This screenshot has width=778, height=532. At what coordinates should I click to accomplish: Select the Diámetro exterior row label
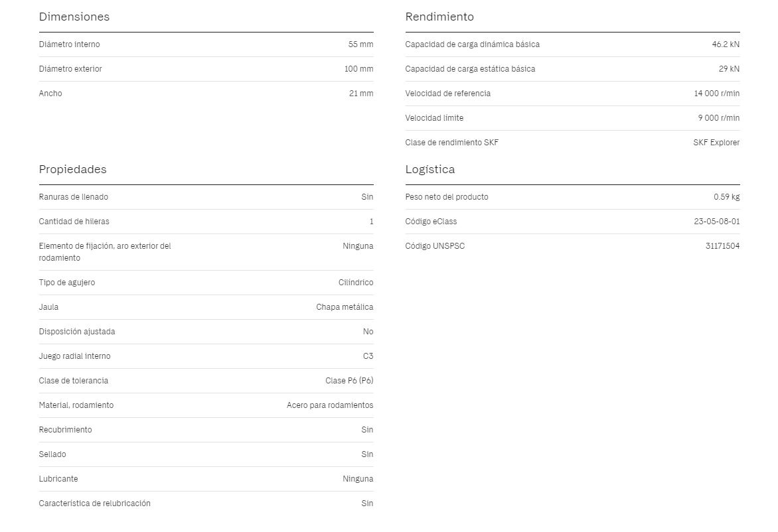[70, 69]
